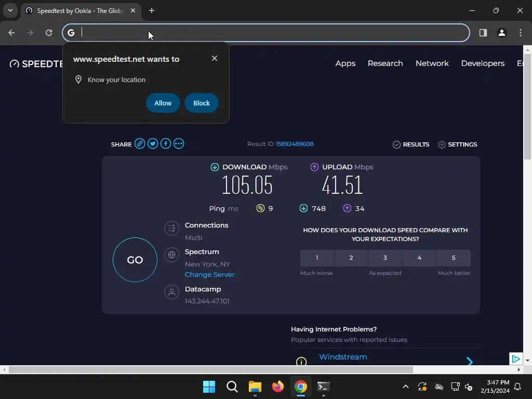Open taskbar Search

pos(232,387)
